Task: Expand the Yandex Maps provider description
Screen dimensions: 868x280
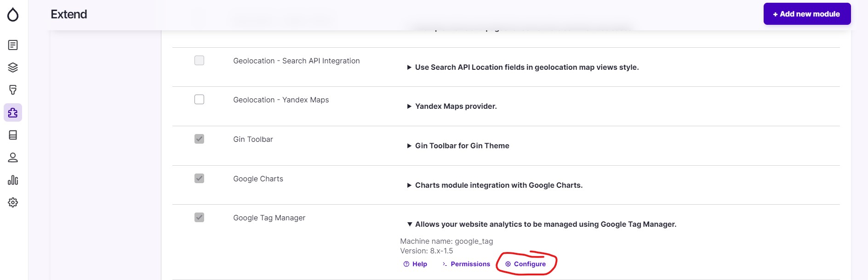Action: tap(452, 106)
